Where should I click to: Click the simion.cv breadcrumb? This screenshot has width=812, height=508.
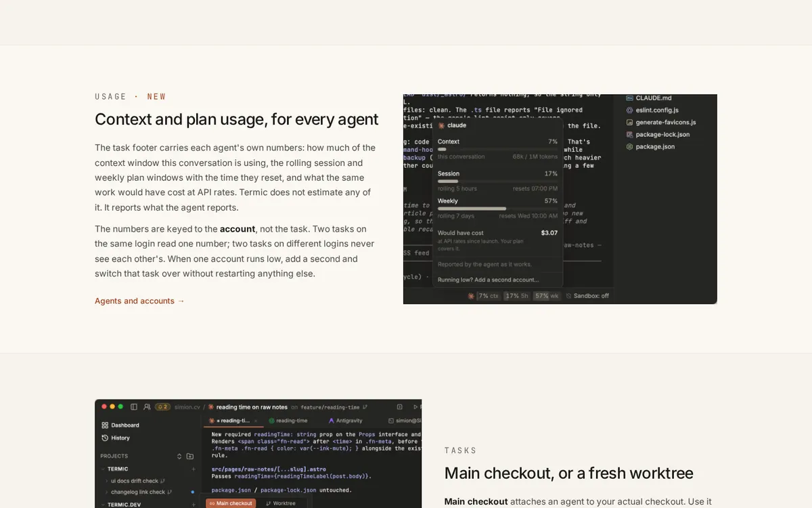pyautogui.click(x=187, y=407)
